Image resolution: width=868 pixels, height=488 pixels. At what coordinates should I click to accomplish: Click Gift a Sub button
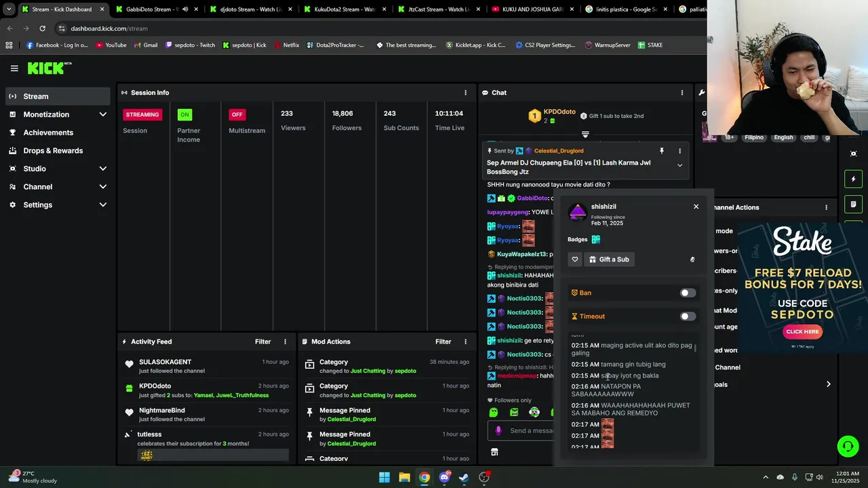[609, 260]
